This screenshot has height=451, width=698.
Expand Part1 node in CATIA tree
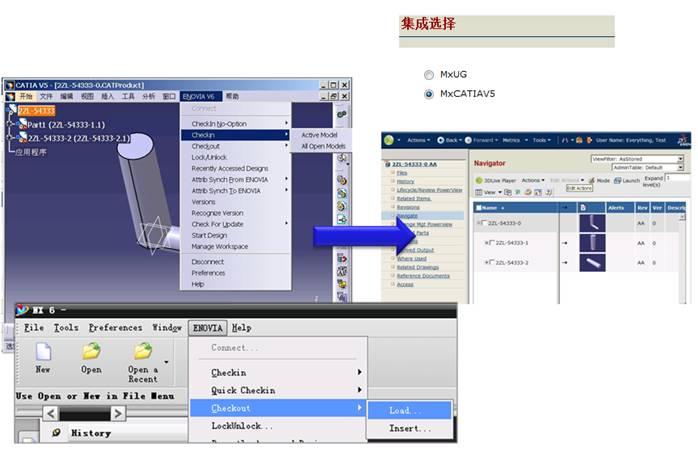(x=10, y=124)
